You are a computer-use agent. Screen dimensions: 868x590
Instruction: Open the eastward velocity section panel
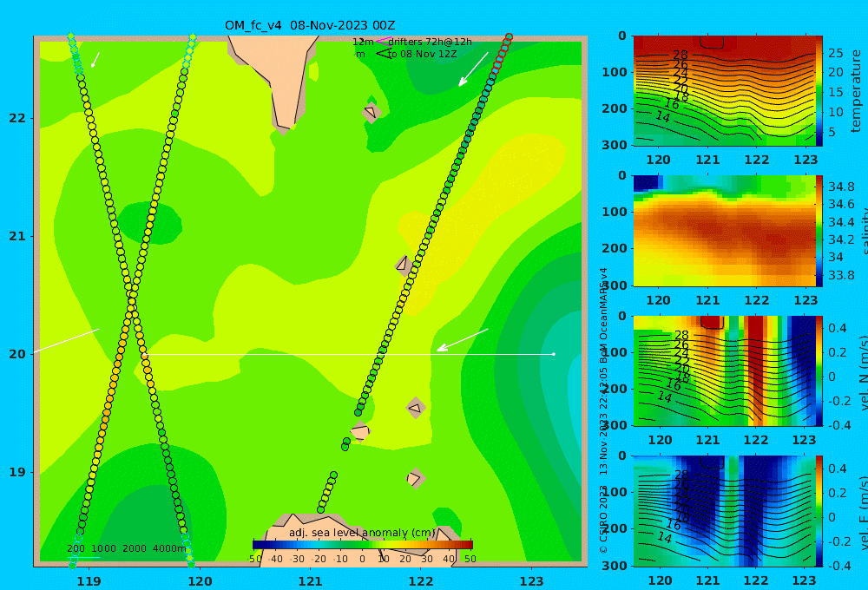click(724, 511)
